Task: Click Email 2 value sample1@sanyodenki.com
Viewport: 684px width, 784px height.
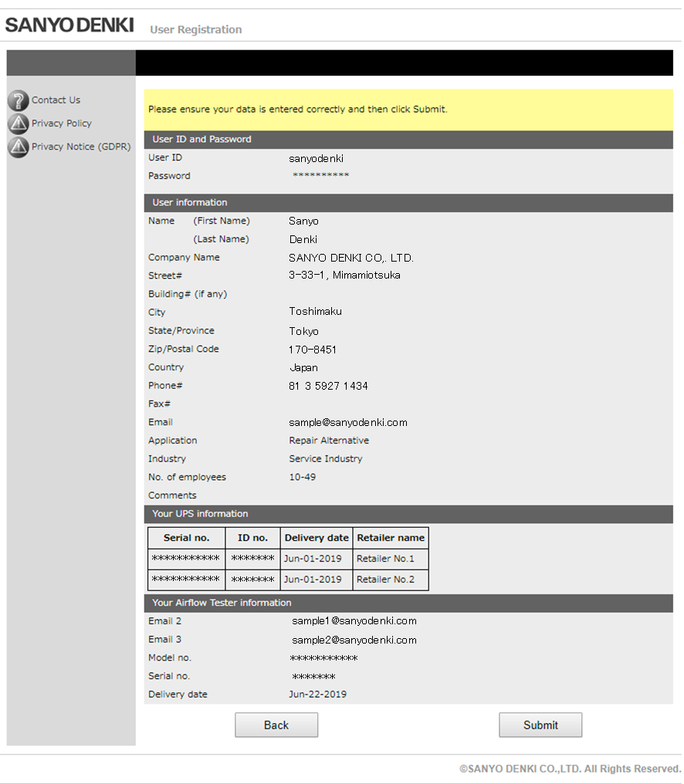Action: pyautogui.click(x=354, y=621)
